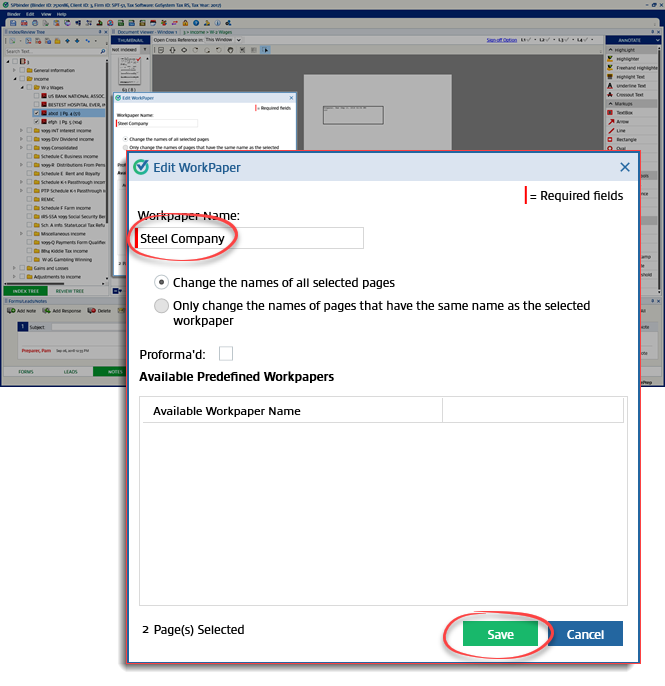Click the Add Response button
The image size is (665, 686).
click(x=62, y=311)
